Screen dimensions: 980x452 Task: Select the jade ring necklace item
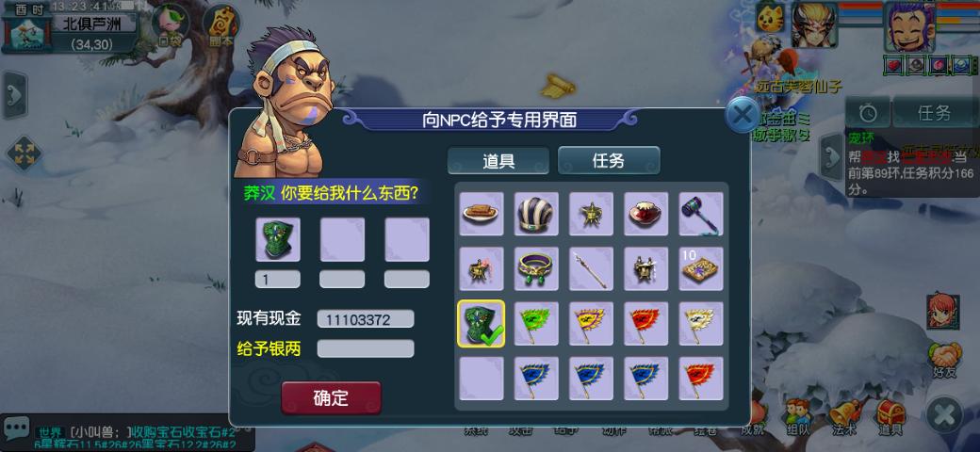coord(536,268)
